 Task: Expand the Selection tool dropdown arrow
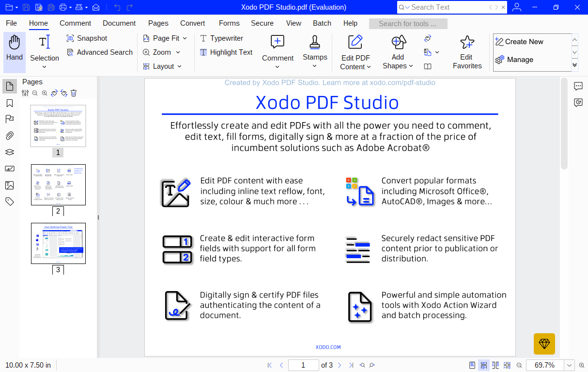(x=45, y=67)
